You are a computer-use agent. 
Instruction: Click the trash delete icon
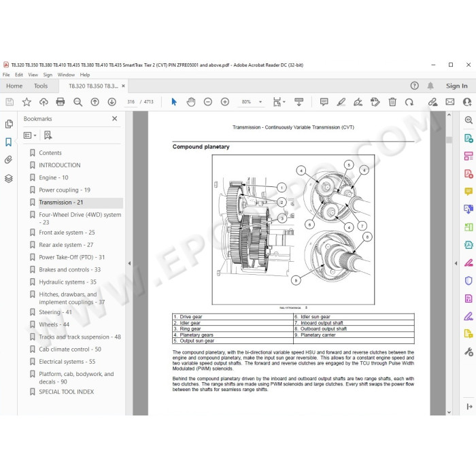pyautogui.click(x=392, y=102)
